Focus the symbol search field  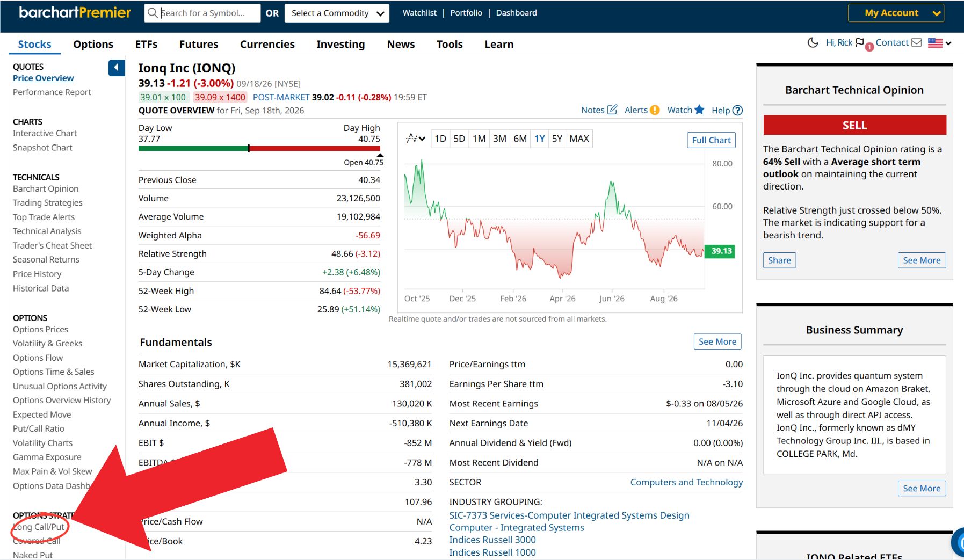202,13
